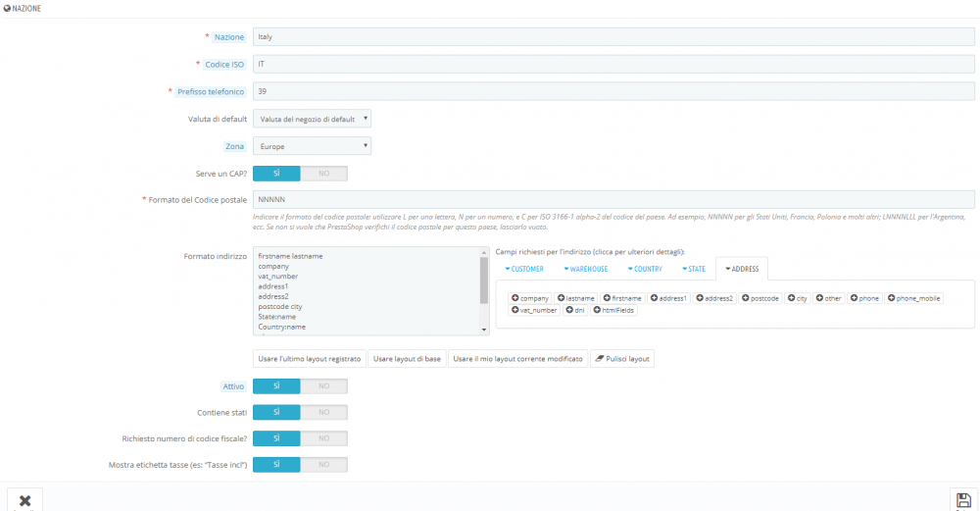Expand the COUNTRY fields tab
The height and width of the screenshot is (511, 980).
coord(645,269)
